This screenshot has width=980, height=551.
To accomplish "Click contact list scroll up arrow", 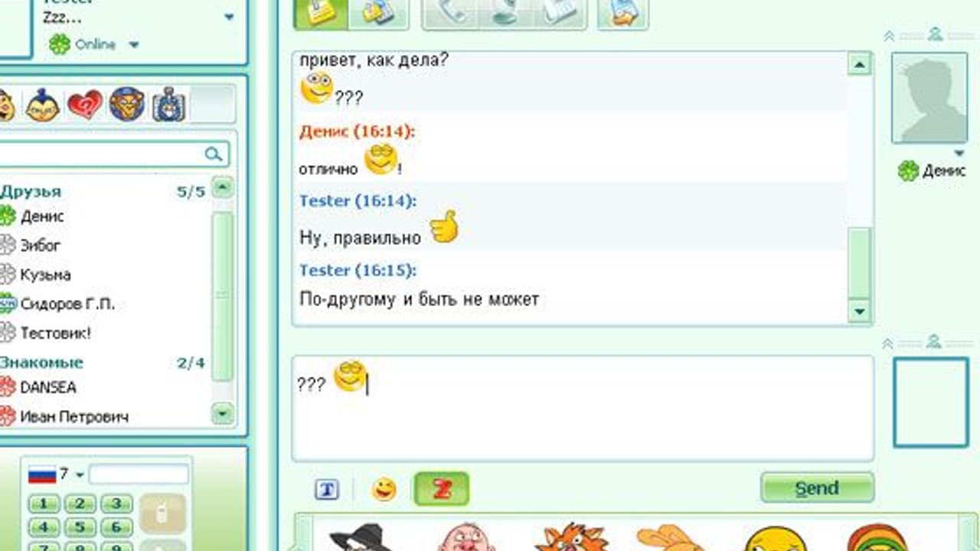I will point(223,187).
